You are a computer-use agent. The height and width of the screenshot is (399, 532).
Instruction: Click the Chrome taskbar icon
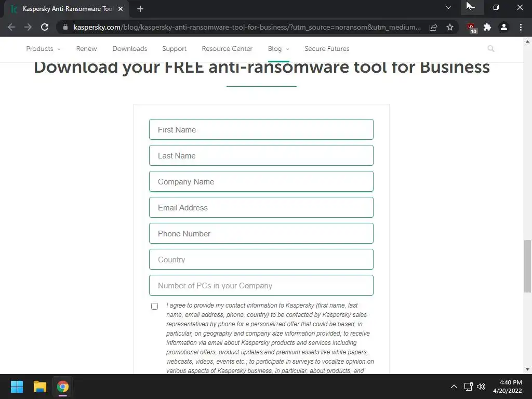(63, 387)
